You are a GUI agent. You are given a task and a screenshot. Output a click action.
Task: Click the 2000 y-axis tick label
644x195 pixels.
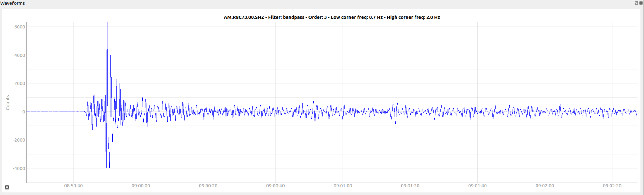(x=20, y=83)
